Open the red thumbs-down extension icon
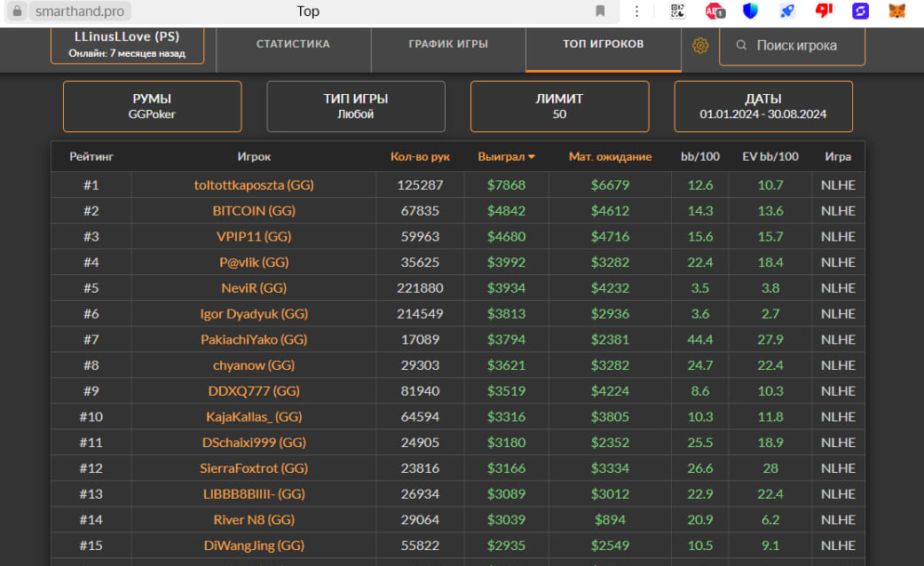Screen dimensions: 924x566 (x=824, y=11)
